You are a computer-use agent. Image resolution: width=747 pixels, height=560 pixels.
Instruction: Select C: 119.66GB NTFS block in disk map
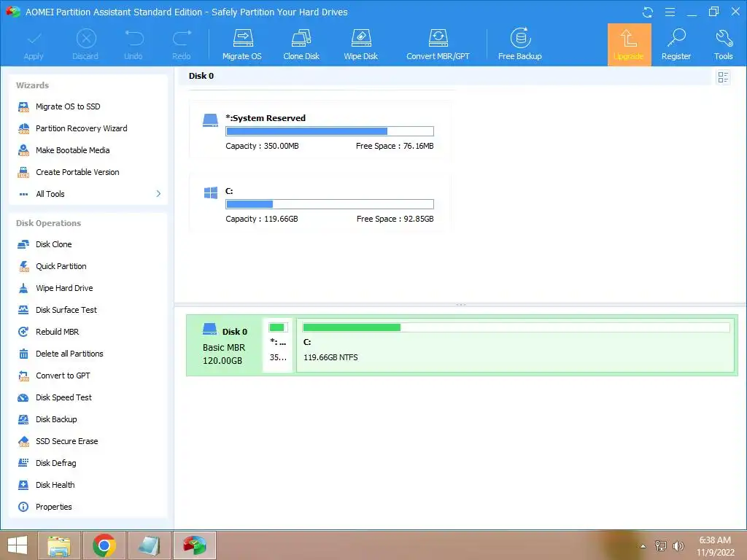[x=516, y=345]
